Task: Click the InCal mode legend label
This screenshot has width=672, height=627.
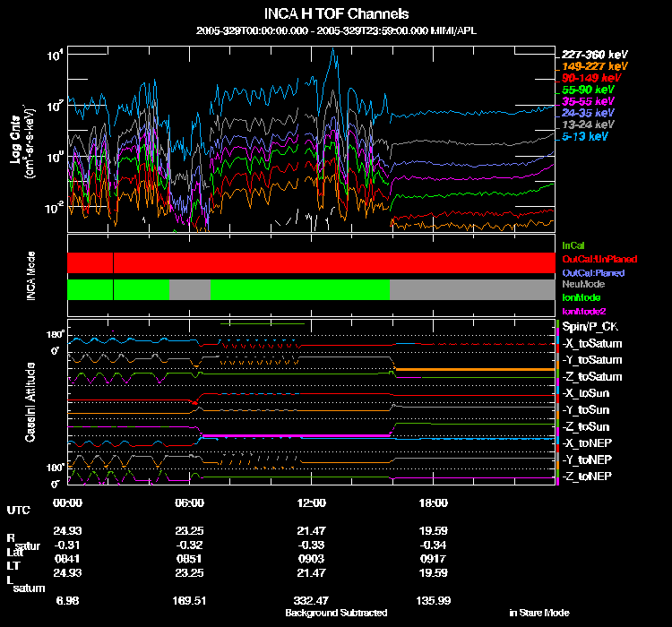Action: (x=573, y=245)
